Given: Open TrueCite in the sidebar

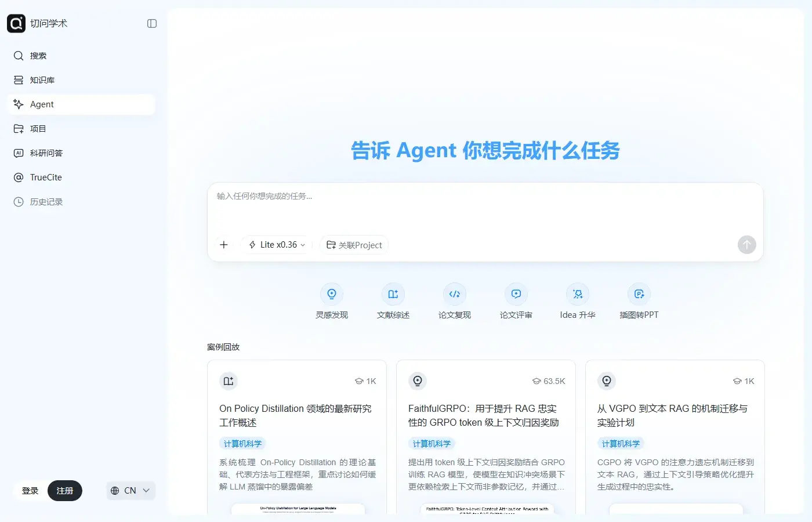Looking at the screenshot, I should tap(82, 177).
